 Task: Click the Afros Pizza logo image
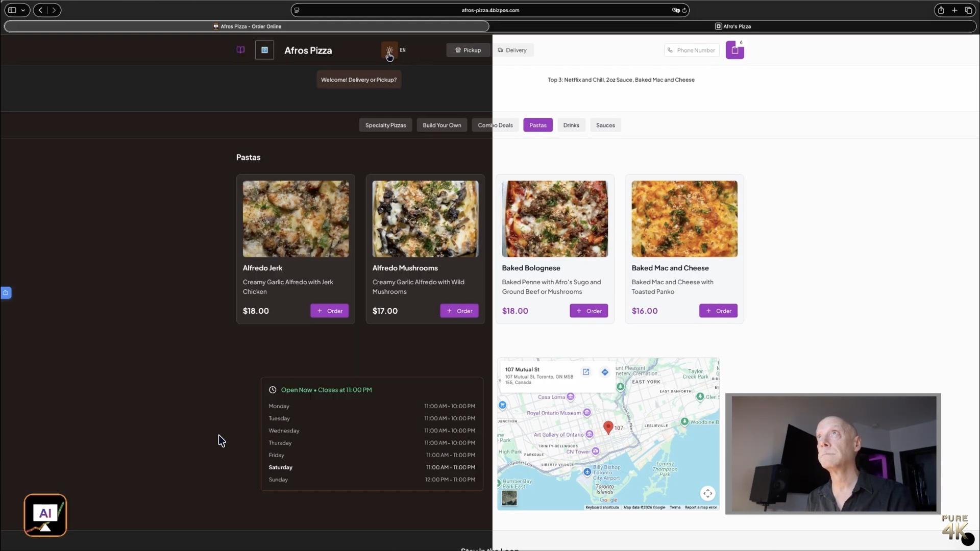pyautogui.click(x=264, y=50)
